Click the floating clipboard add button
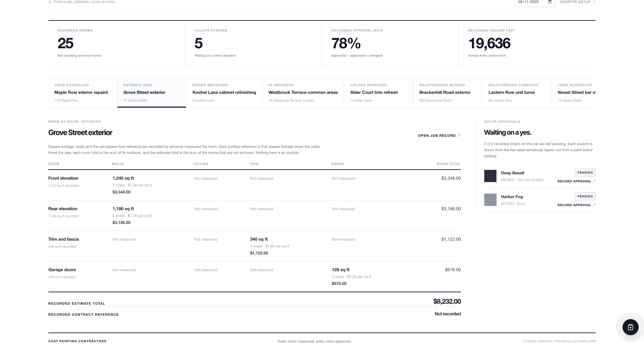 point(630,327)
